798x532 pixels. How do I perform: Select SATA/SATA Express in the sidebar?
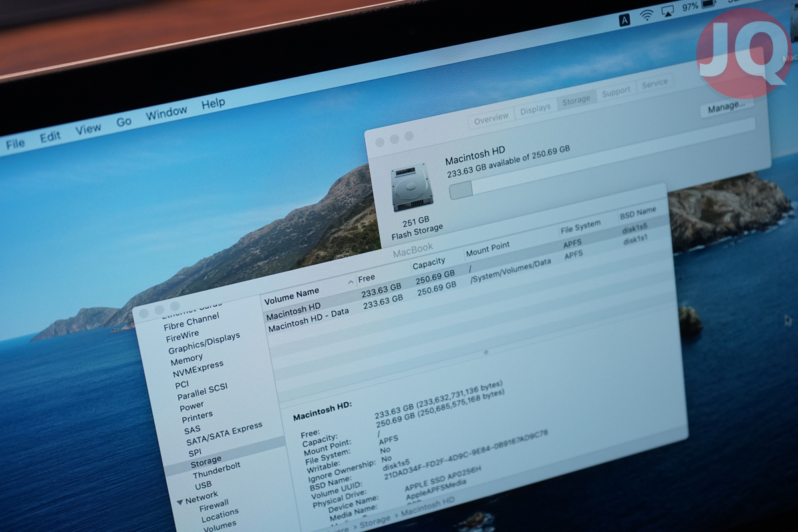(x=224, y=434)
